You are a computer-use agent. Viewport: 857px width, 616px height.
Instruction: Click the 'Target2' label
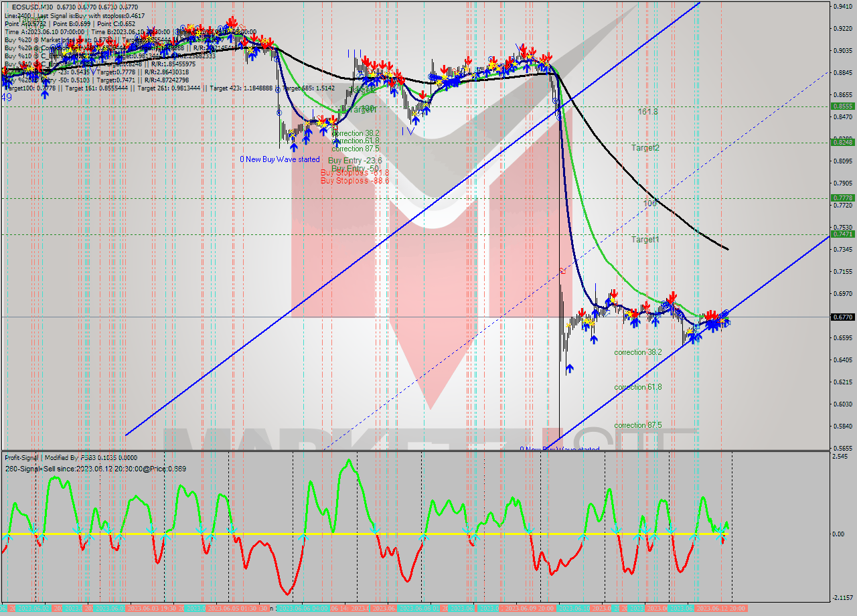[645, 148]
